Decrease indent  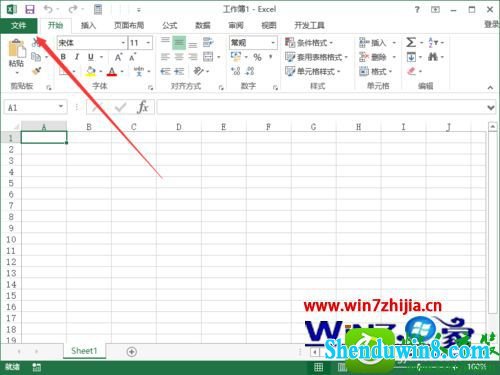165,71
